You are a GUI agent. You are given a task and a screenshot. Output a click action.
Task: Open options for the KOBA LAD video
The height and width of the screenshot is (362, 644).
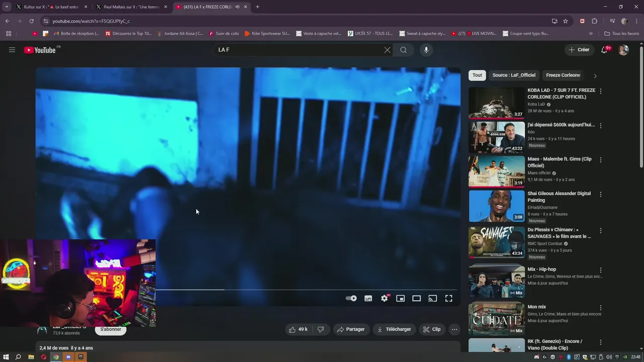point(600,91)
